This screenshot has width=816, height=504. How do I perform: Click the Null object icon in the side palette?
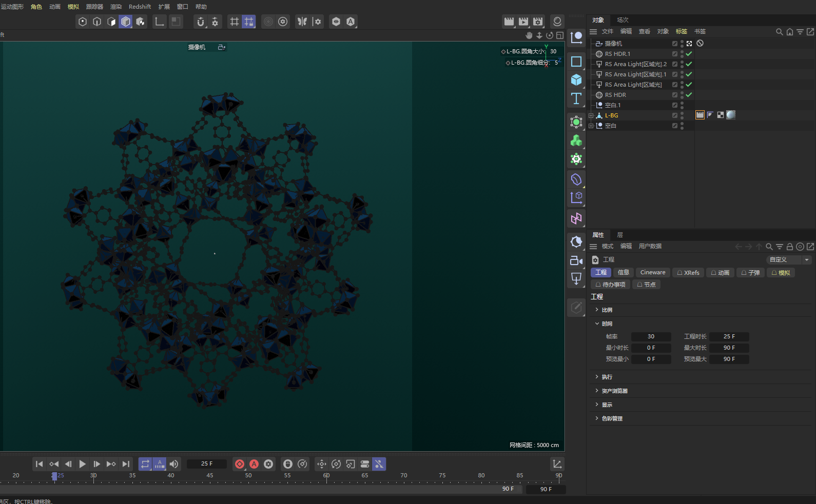coord(576,37)
